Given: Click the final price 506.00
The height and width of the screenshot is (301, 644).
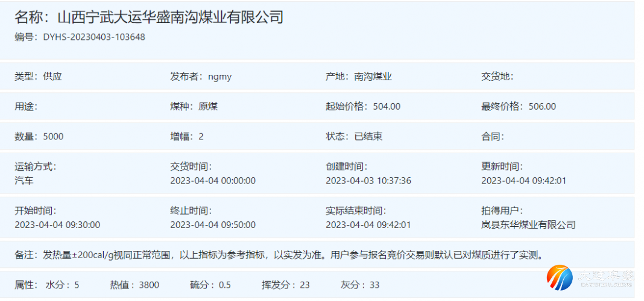Looking at the screenshot, I should point(542,106).
